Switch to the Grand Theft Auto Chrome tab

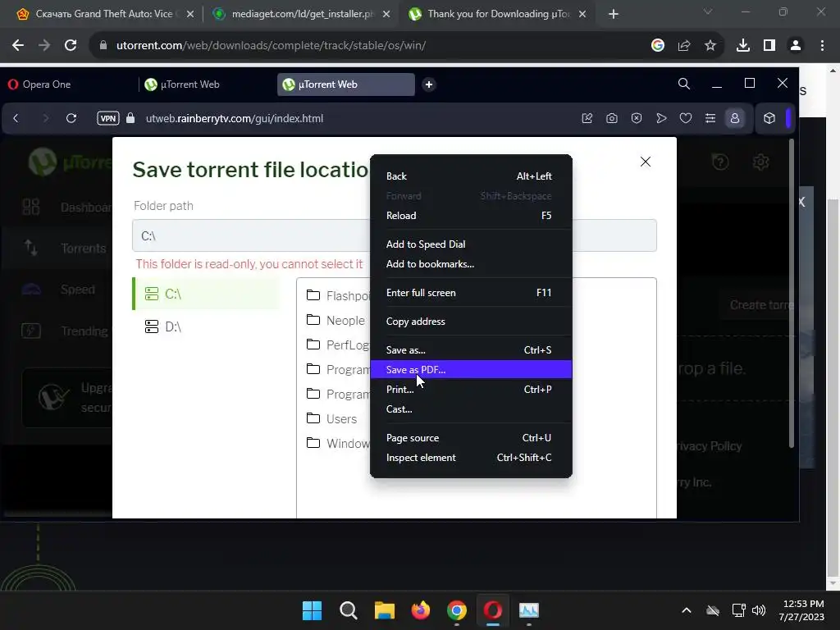pos(105,14)
